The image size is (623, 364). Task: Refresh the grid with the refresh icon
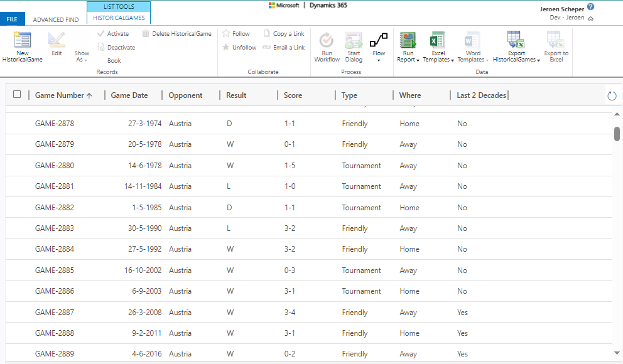(612, 95)
